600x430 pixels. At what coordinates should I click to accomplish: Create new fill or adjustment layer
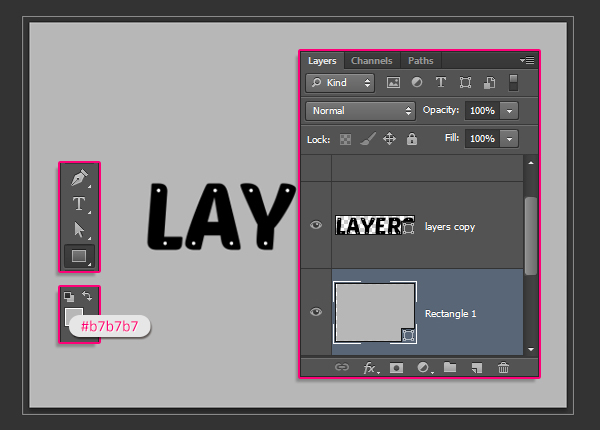(x=424, y=368)
